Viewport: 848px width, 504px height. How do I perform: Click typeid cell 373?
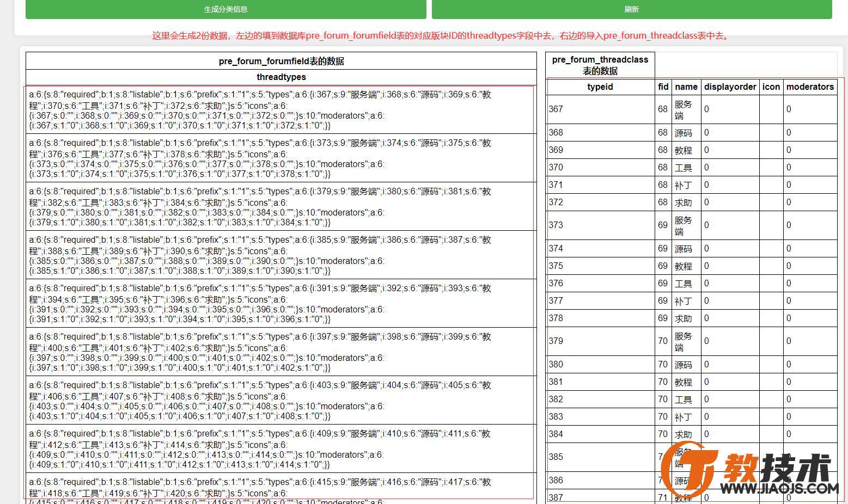600,225
